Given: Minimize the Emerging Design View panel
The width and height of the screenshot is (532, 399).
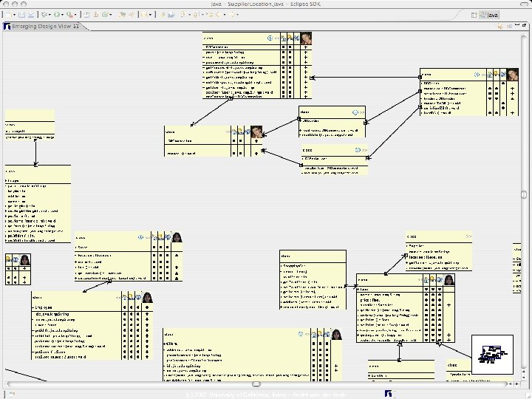Looking at the screenshot, I should tap(517, 25).
